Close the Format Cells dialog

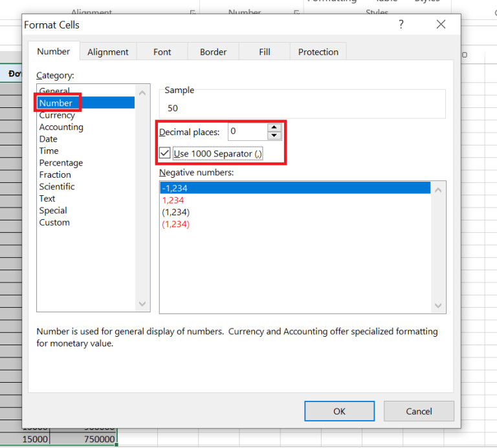[441, 25]
